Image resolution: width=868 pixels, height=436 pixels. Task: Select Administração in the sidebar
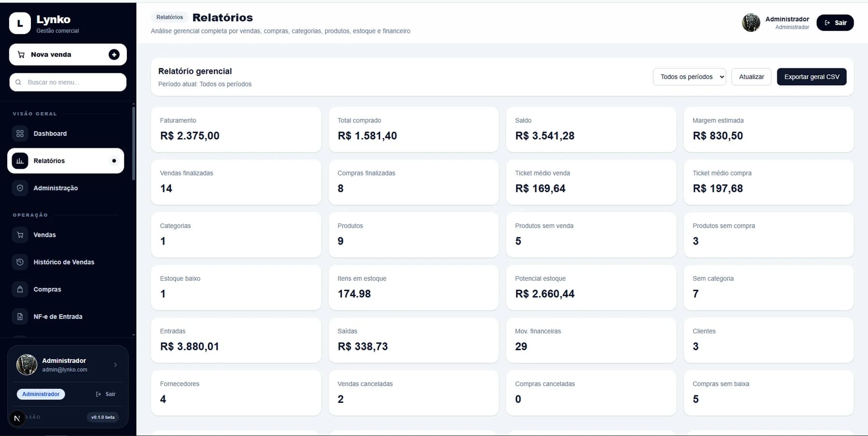[66, 188]
